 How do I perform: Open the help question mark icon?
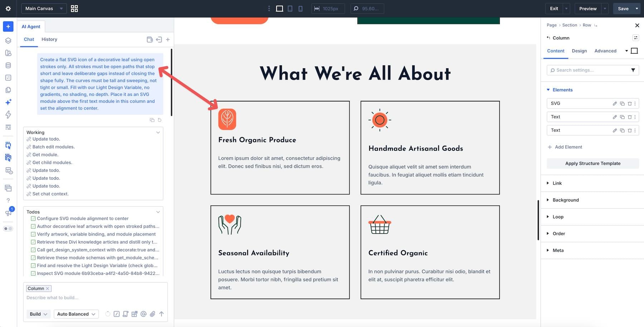(8, 200)
